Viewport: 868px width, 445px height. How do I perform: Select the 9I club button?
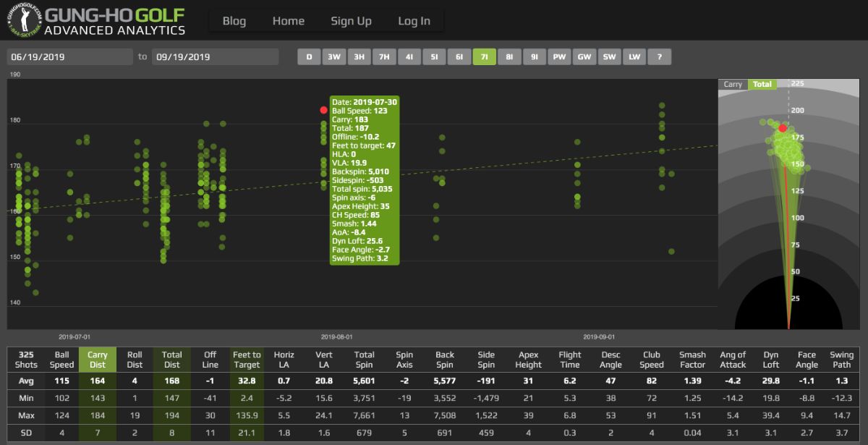(x=534, y=56)
